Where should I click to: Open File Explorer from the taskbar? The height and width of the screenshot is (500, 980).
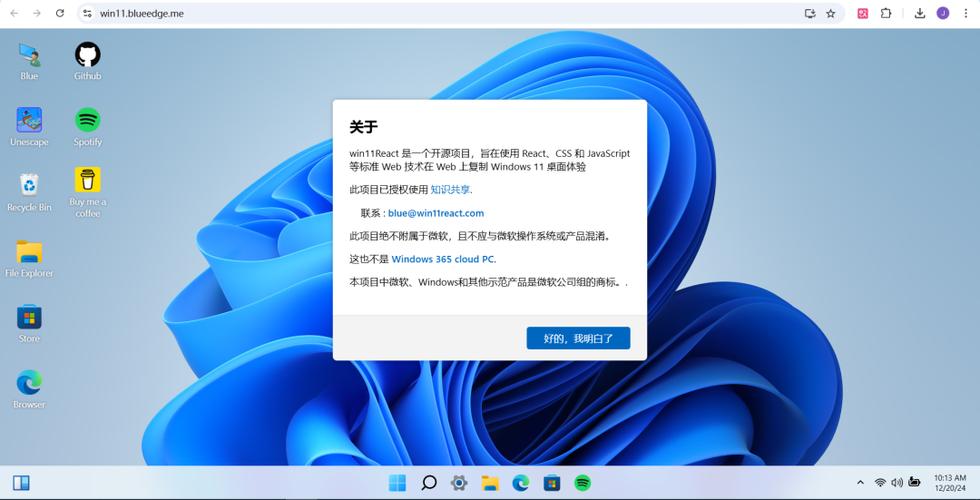[490, 482]
